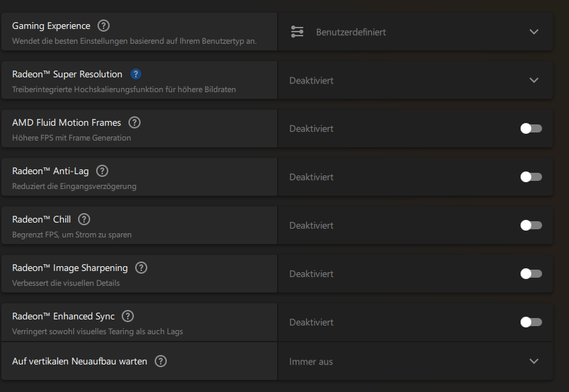
Task: Switch on Radeon Enhanced Sync
Action: [531, 322]
